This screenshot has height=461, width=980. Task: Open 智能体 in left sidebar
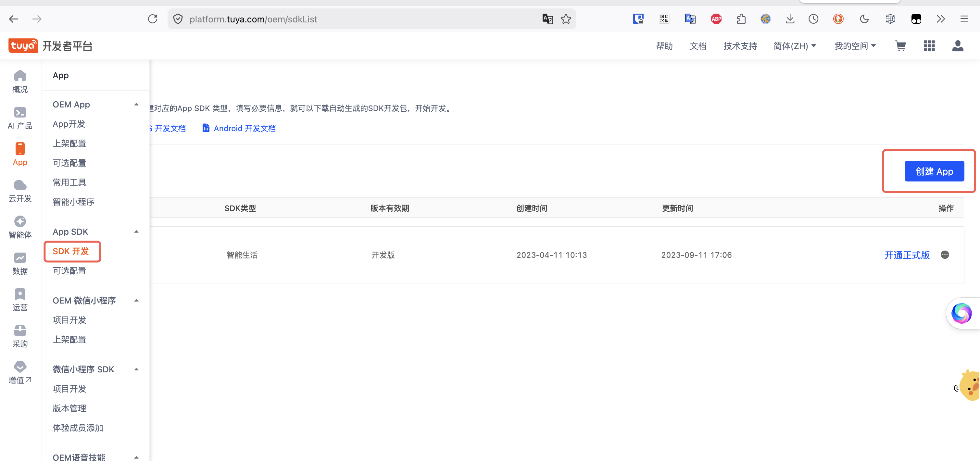tap(20, 228)
